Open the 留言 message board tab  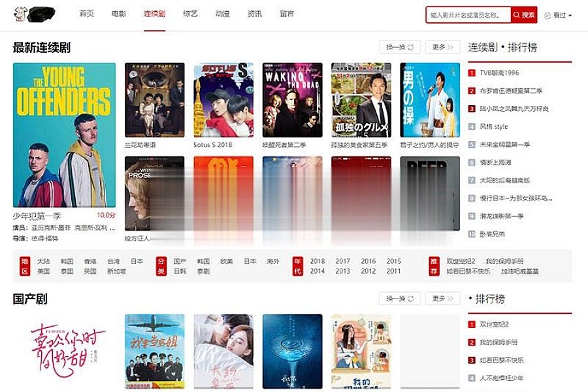tap(287, 14)
